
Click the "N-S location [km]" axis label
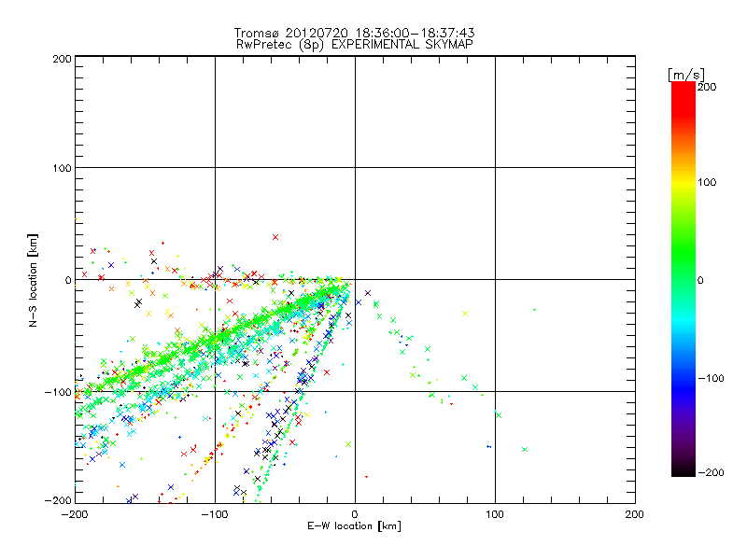click(x=33, y=280)
